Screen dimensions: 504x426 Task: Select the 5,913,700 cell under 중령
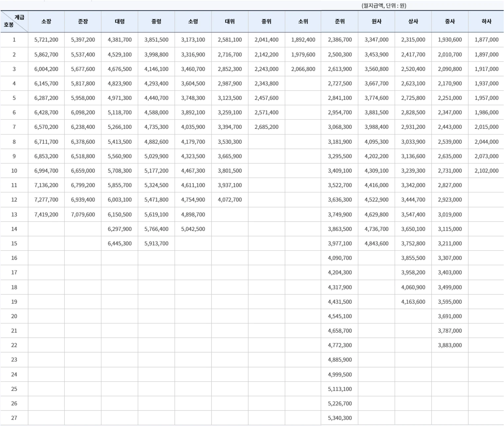tap(156, 243)
